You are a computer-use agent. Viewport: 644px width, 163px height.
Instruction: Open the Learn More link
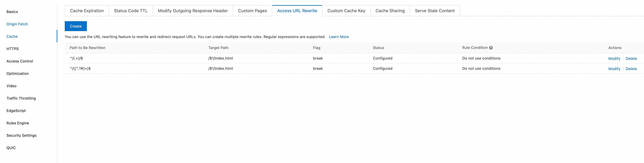[339, 37]
